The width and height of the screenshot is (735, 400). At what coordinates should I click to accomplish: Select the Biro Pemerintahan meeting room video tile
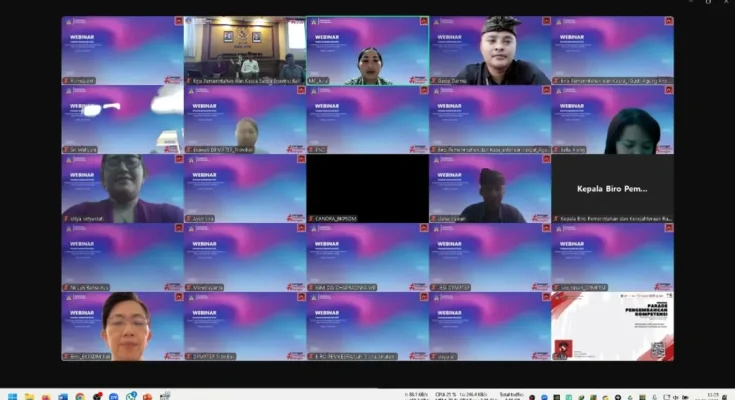pyautogui.click(x=244, y=50)
